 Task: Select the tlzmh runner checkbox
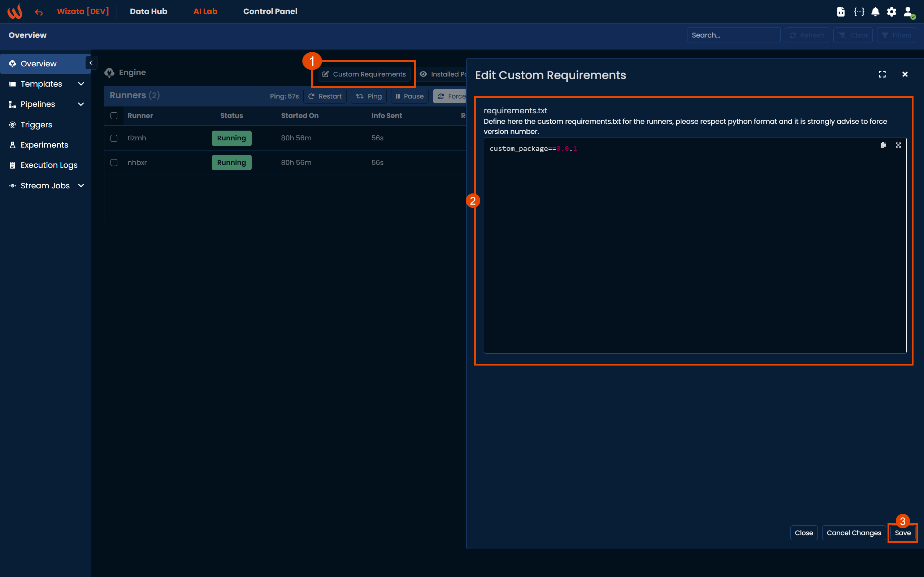tap(114, 138)
